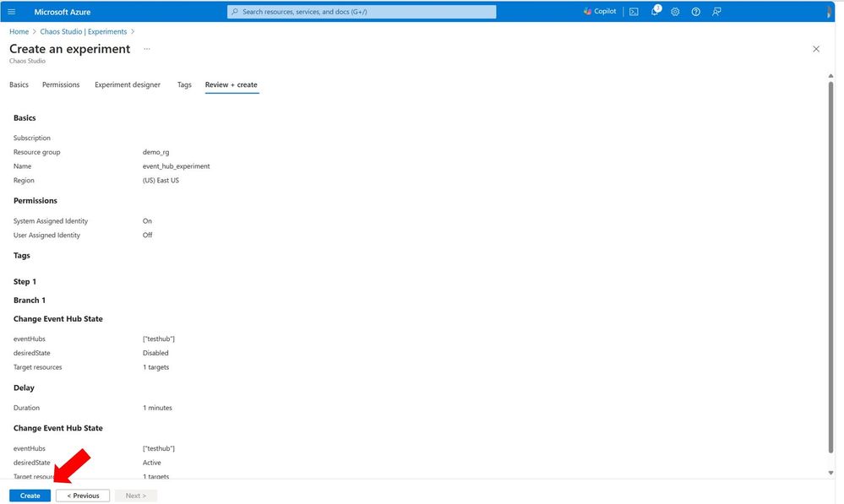Switch to the Basics tab
The width and height of the screenshot is (844, 504).
(x=19, y=84)
